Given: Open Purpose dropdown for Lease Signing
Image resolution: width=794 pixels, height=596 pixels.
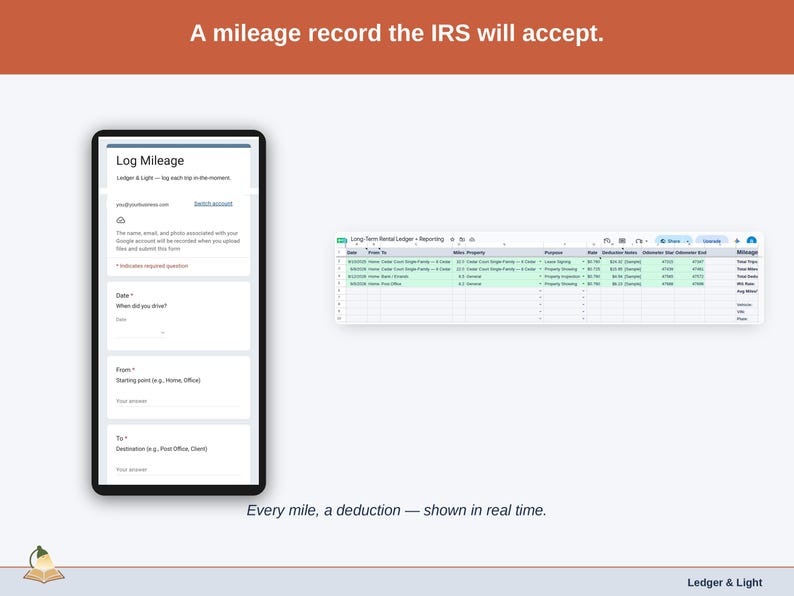Looking at the screenshot, I should (583, 262).
